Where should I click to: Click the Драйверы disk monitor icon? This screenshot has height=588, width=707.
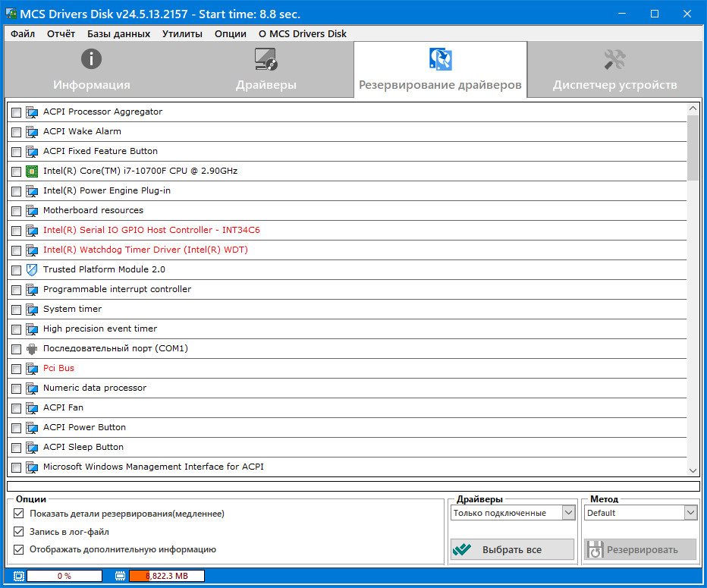266,59
